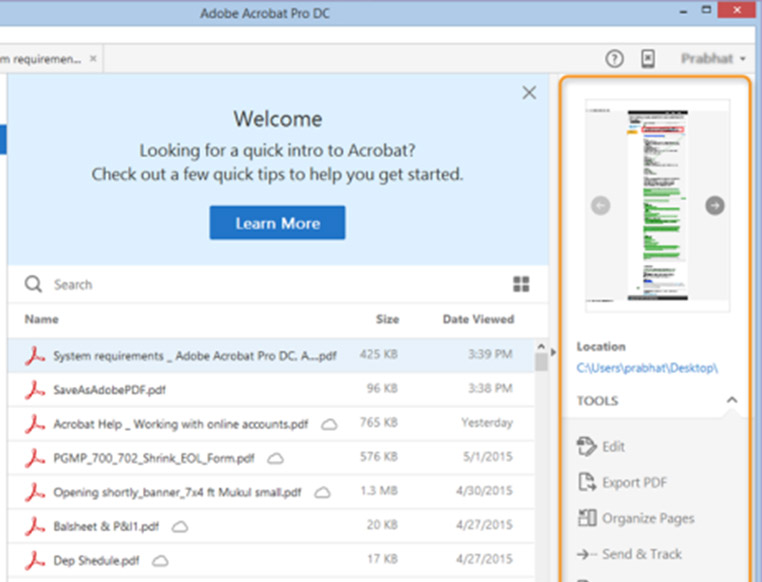
Task: Select Balsheet & P&l1.pdf file
Action: [271, 526]
